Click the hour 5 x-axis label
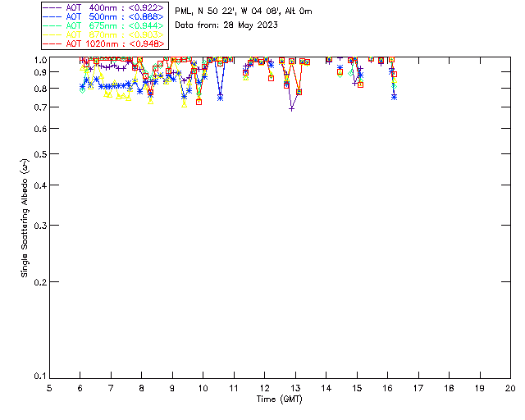Viewport: 525px width, 420px height. click(x=49, y=388)
